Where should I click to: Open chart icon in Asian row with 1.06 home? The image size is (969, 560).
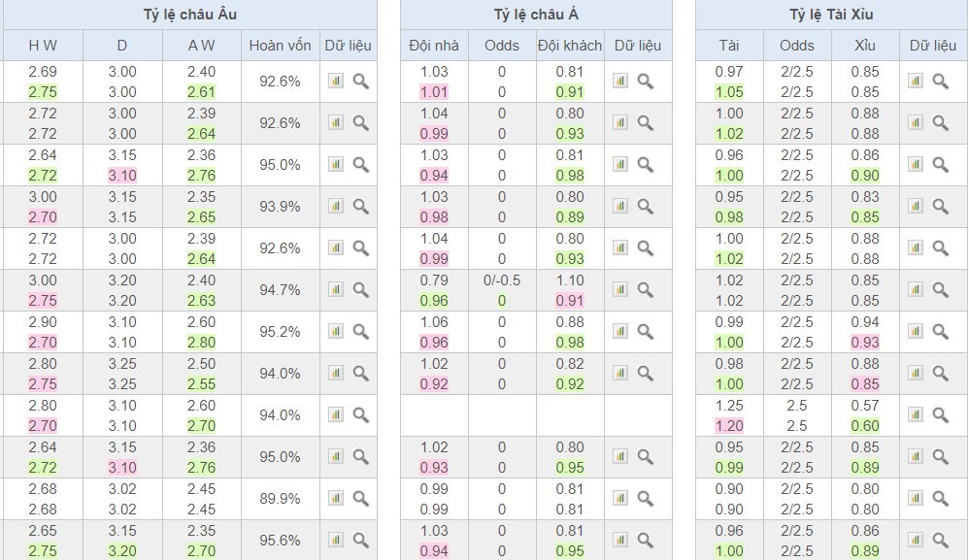(620, 331)
